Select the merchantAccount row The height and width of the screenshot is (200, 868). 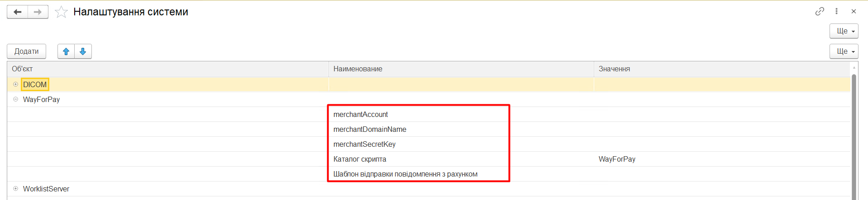[x=361, y=115]
